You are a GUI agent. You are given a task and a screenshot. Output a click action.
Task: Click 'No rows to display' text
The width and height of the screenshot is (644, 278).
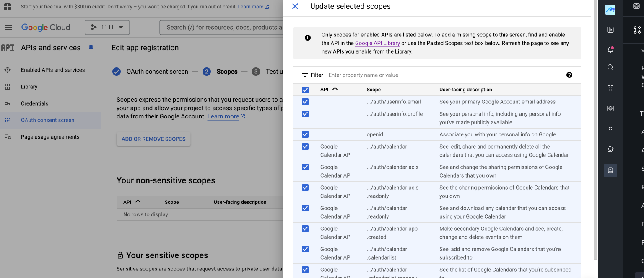(x=145, y=214)
